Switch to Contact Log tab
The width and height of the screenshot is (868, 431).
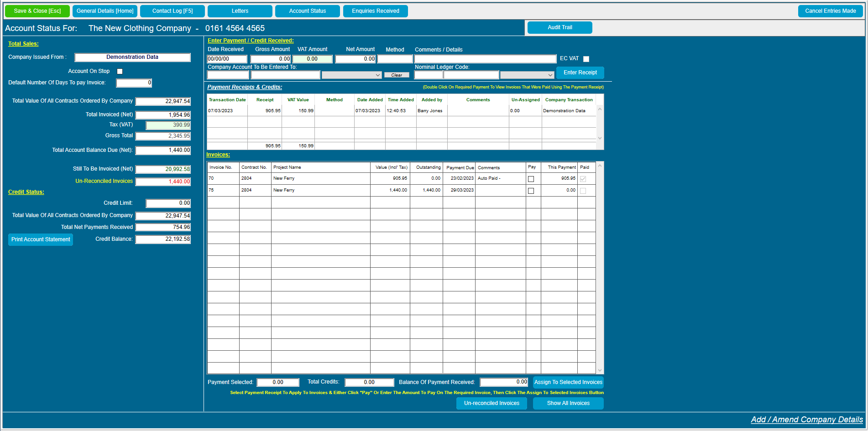pos(173,11)
